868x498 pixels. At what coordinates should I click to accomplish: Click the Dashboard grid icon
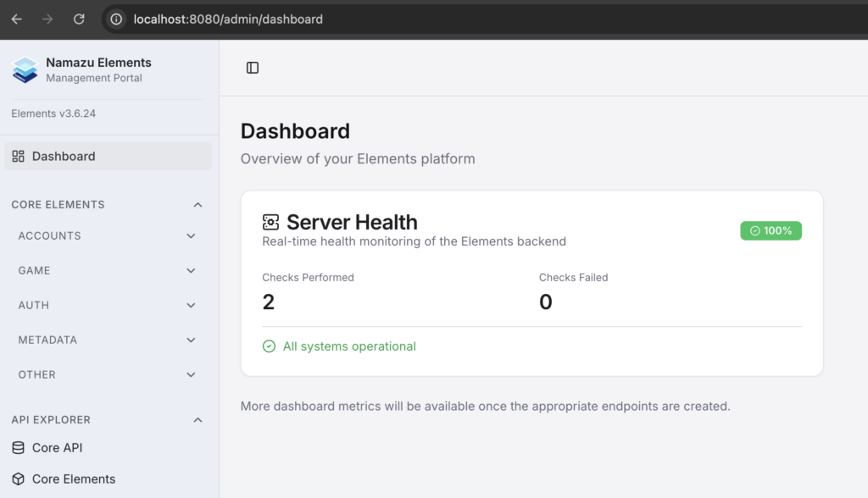tap(18, 157)
